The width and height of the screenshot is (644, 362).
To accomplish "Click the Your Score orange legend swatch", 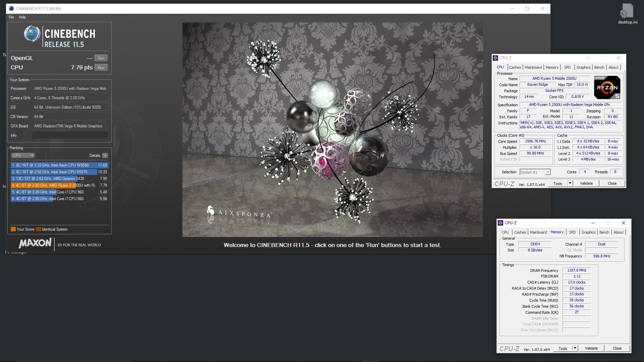I will [13, 229].
